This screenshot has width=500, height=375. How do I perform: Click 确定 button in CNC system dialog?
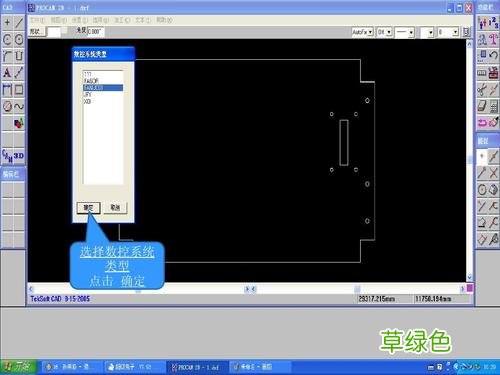88,208
